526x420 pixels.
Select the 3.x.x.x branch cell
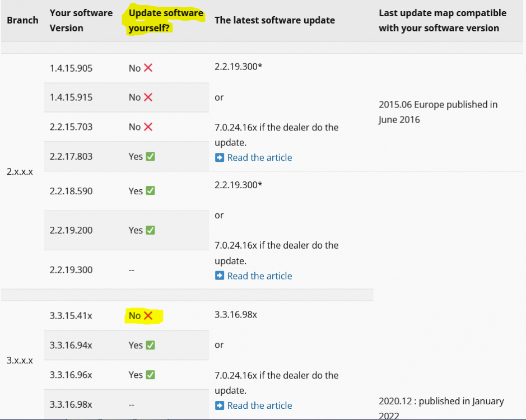point(20,360)
